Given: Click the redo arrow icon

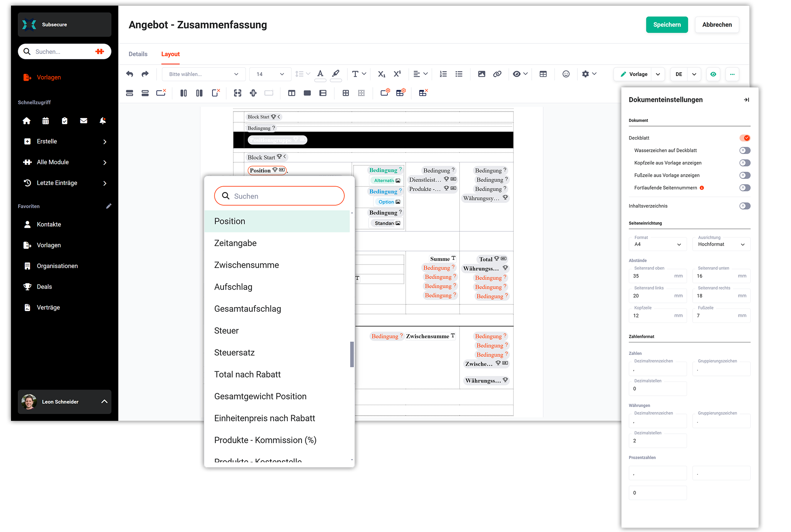Looking at the screenshot, I should coord(145,74).
